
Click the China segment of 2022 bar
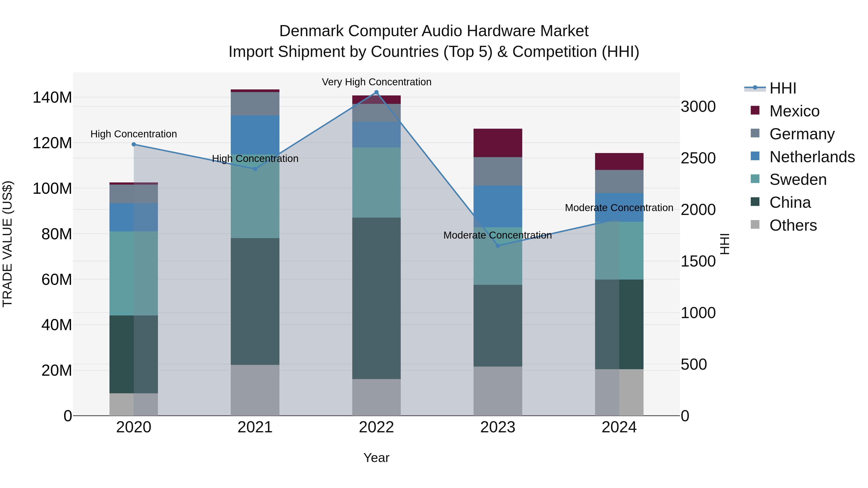[x=376, y=298]
